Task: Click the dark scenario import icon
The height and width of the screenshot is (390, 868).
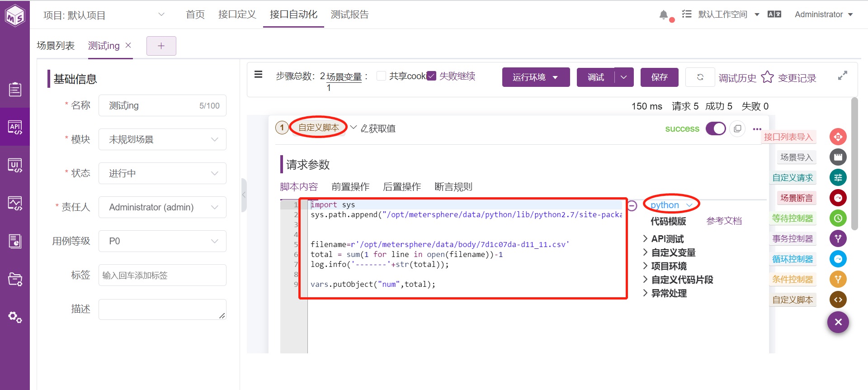Action: pos(838,157)
